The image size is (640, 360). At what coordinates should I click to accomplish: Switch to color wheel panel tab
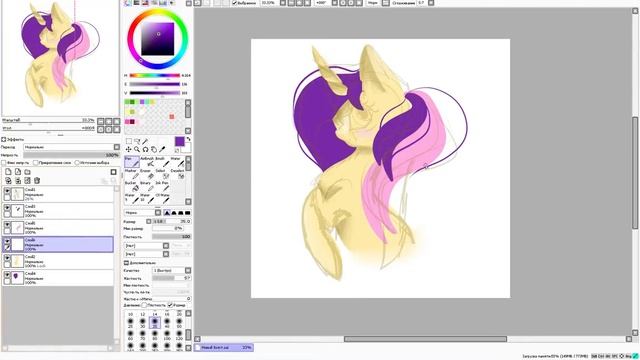pyautogui.click(x=128, y=2)
